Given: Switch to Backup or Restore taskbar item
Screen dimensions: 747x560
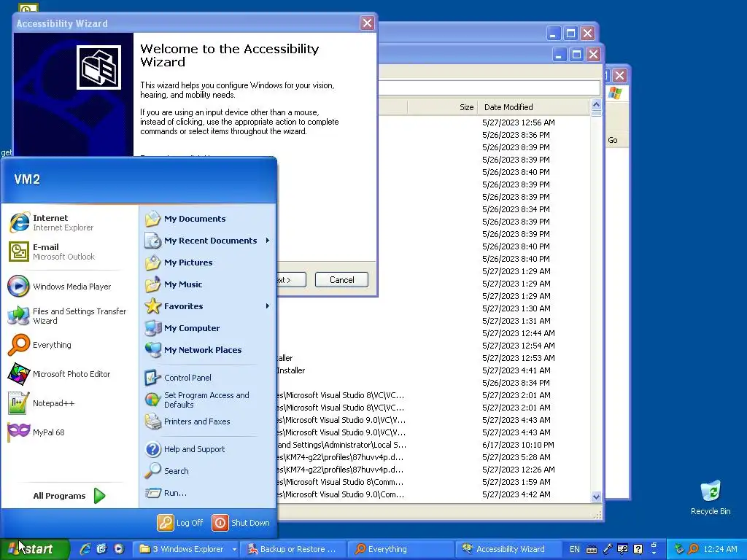Looking at the screenshot, I should pyautogui.click(x=293, y=549).
